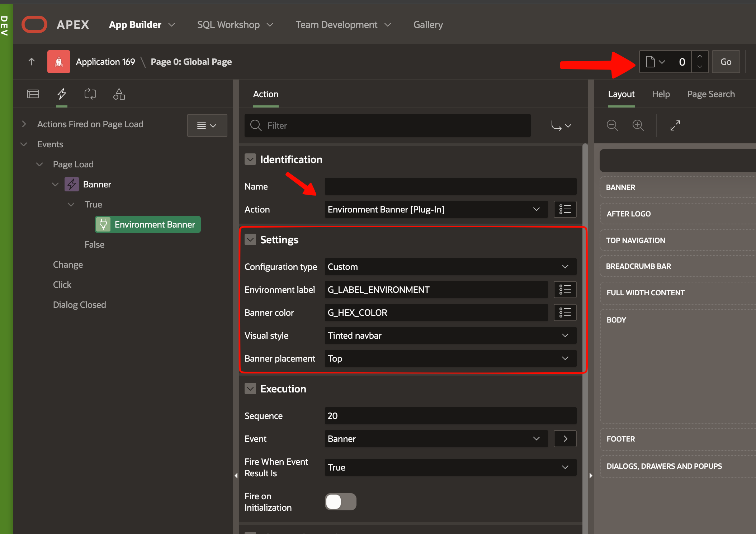The height and width of the screenshot is (534, 756).
Task: Increment the page number stepper
Action: (x=700, y=57)
